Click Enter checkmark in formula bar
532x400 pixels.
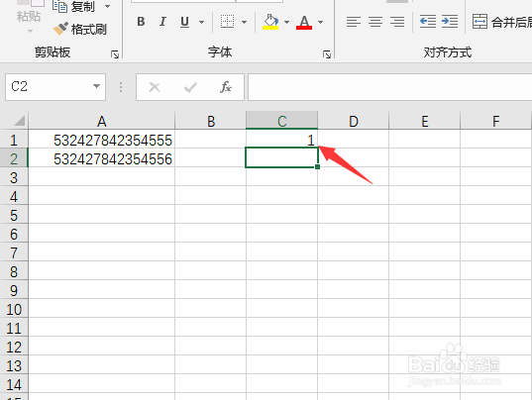pos(190,87)
